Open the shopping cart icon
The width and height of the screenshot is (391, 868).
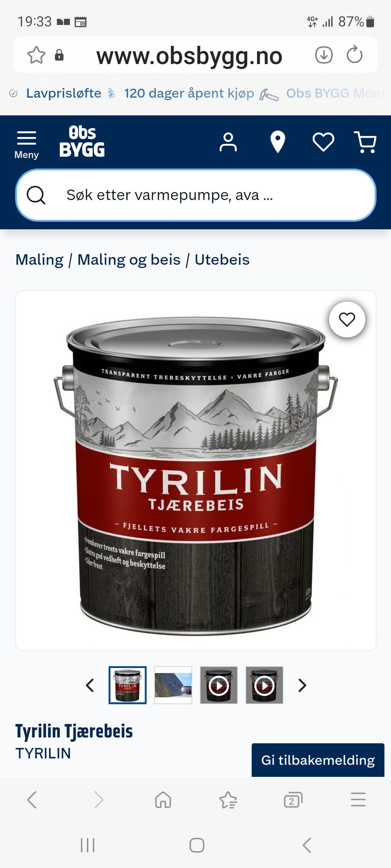(x=365, y=142)
